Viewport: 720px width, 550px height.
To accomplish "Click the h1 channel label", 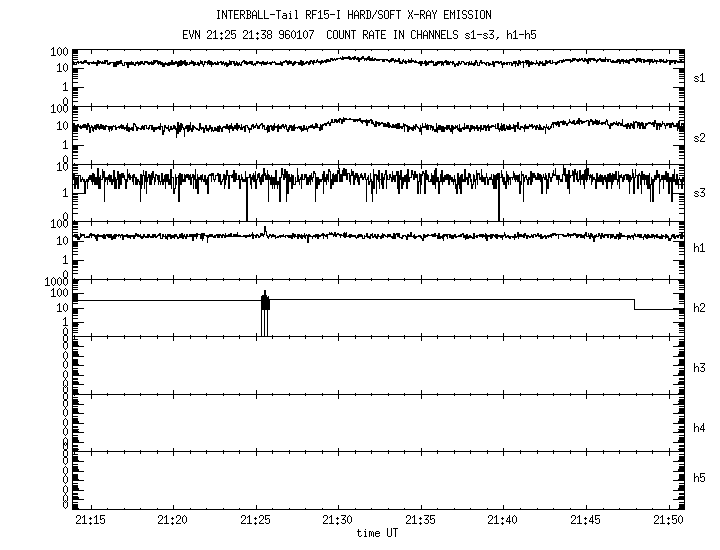I will coord(700,248).
